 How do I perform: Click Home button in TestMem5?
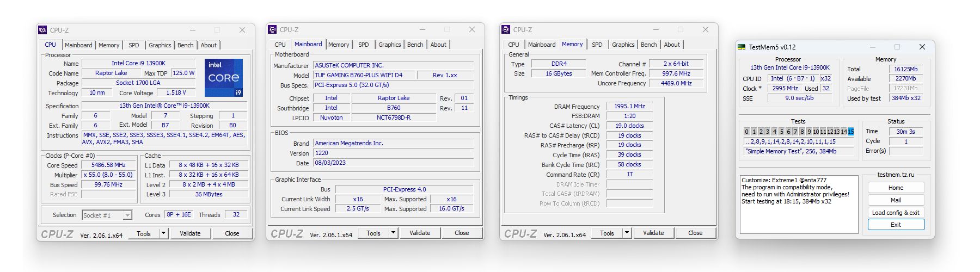pyautogui.click(x=896, y=188)
